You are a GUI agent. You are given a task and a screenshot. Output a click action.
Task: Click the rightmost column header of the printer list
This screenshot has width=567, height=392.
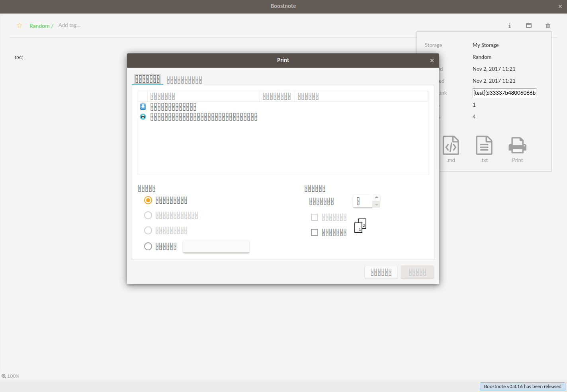pyautogui.click(x=361, y=96)
